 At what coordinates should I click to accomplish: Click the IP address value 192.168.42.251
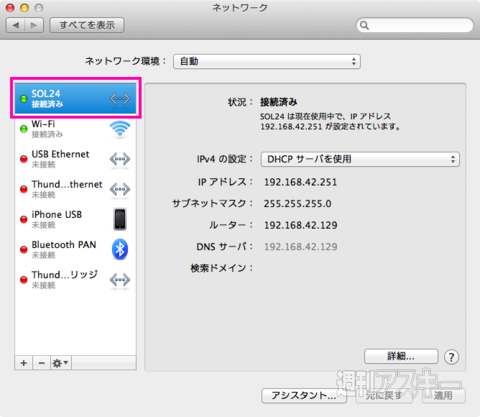point(300,182)
